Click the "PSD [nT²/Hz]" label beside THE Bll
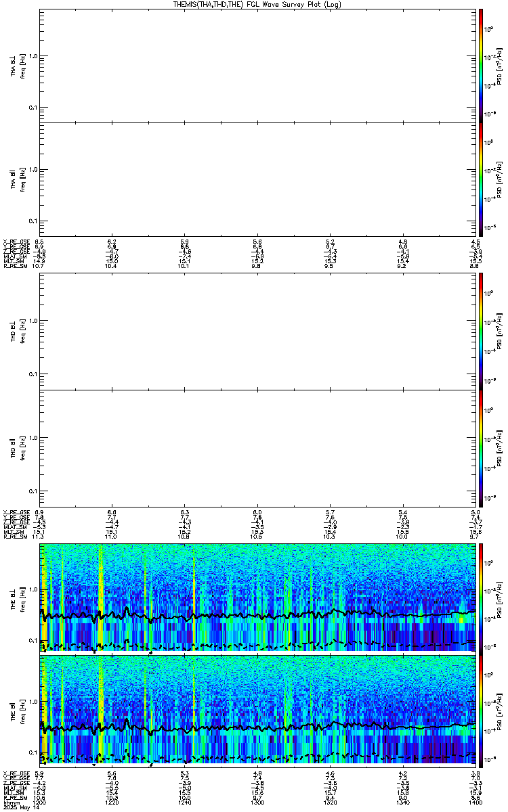The width and height of the screenshot is (508, 812). coord(499,712)
